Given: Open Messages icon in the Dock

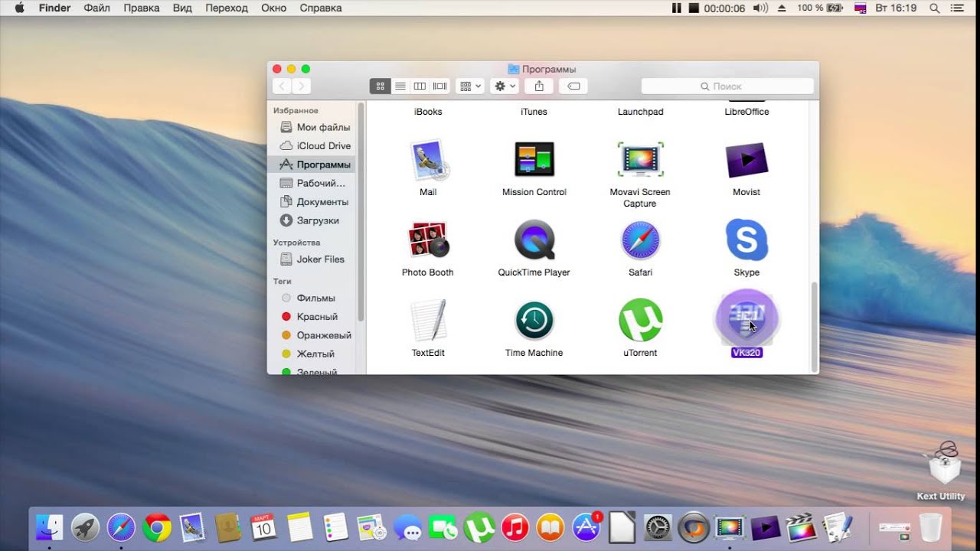Looking at the screenshot, I should (407, 527).
